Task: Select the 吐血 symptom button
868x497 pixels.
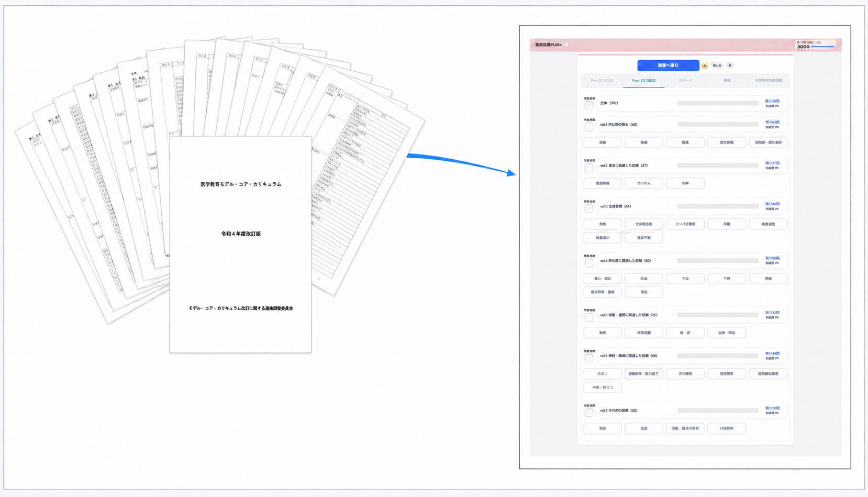Action: click(x=644, y=279)
